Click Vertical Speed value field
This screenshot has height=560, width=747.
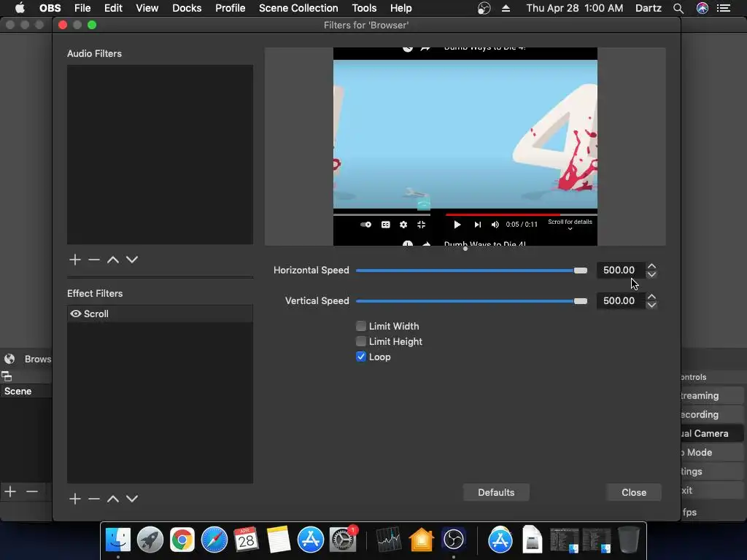(x=620, y=300)
